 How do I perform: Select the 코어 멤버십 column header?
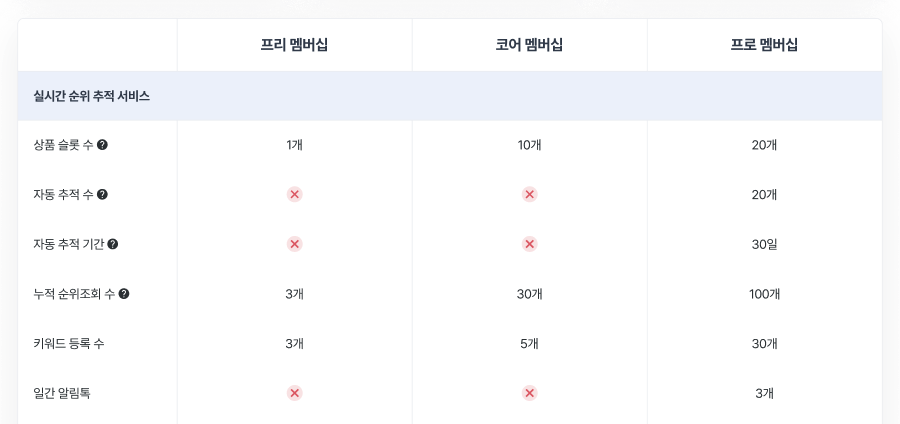point(529,45)
